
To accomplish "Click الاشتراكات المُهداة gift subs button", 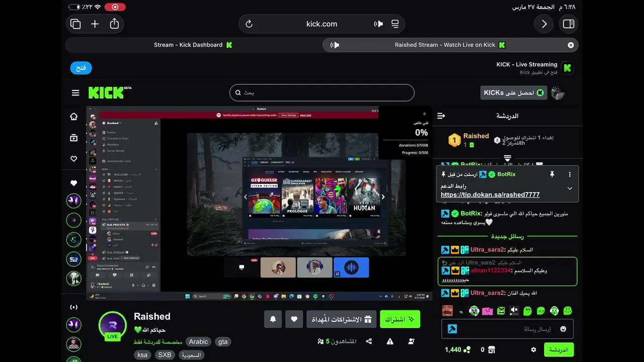I will click(x=341, y=319).
